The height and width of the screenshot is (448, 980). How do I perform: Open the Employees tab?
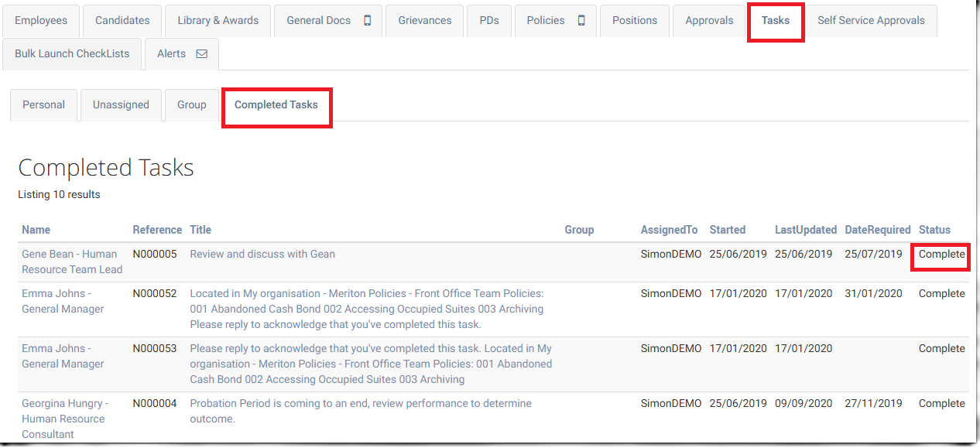click(41, 21)
